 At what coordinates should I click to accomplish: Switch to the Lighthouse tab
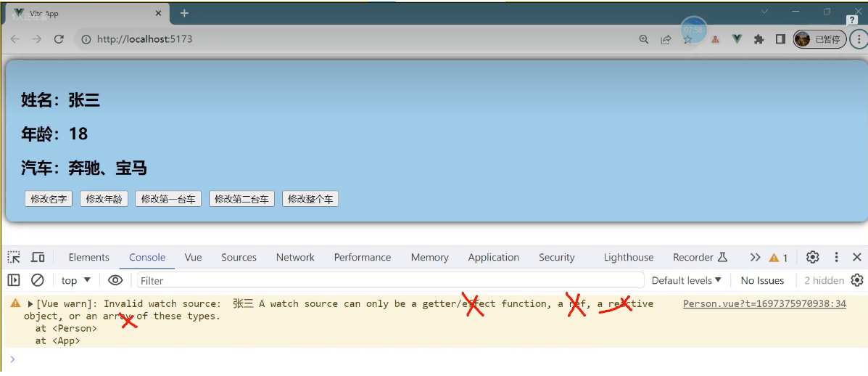coord(628,258)
